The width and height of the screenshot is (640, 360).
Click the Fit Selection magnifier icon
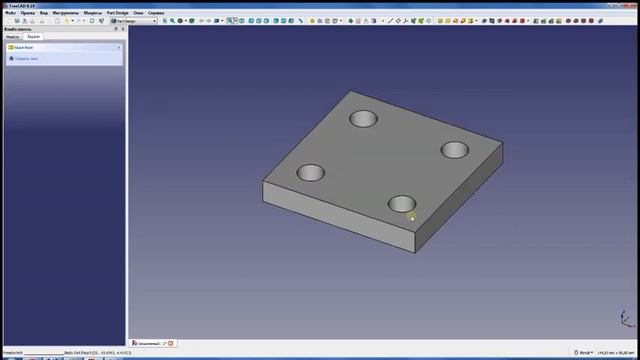(x=173, y=20)
